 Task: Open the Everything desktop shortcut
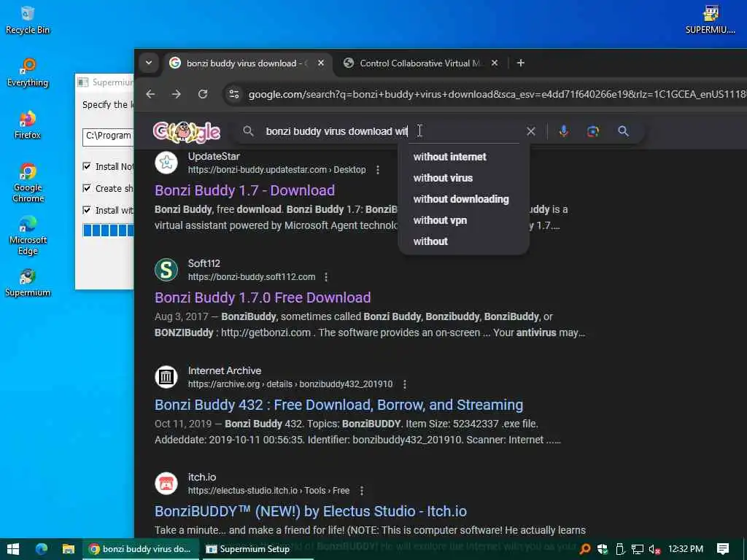coord(28,73)
